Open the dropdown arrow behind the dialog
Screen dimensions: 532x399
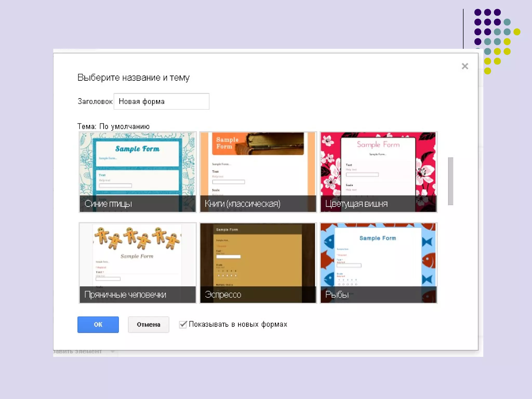tap(113, 352)
